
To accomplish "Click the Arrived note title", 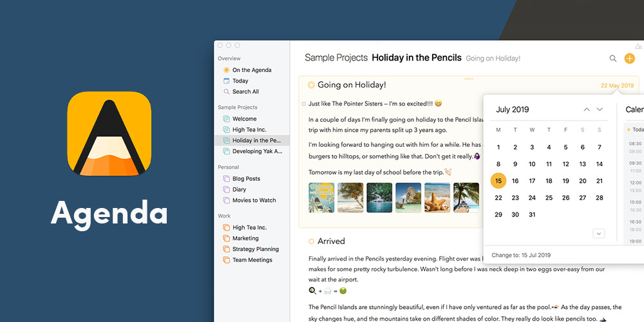I will pos(331,241).
